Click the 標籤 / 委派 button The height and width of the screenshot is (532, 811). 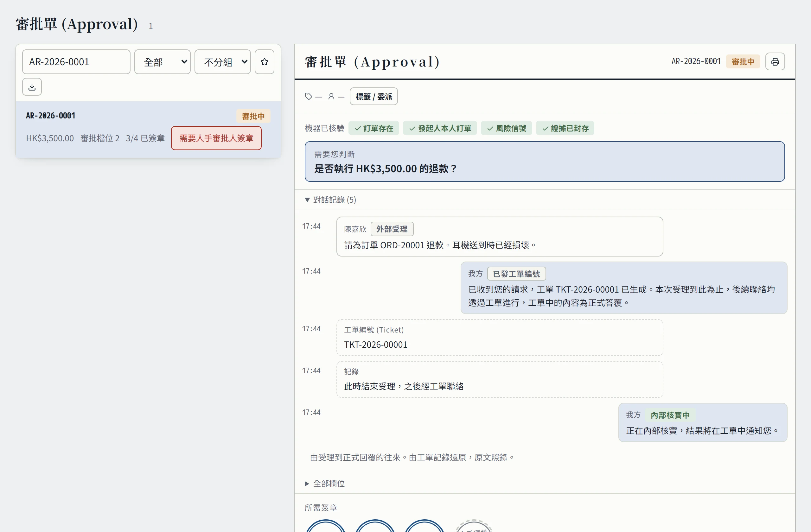click(374, 96)
